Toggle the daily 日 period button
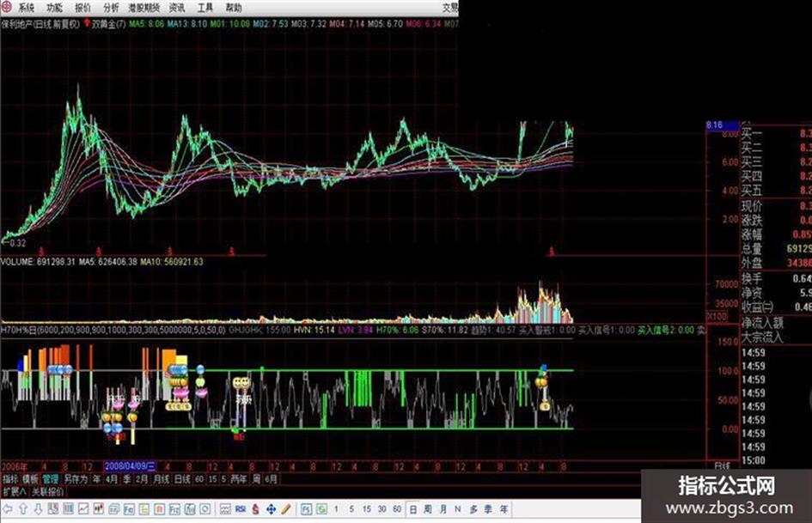The width and height of the screenshot is (812, 523). pos(412,509)
